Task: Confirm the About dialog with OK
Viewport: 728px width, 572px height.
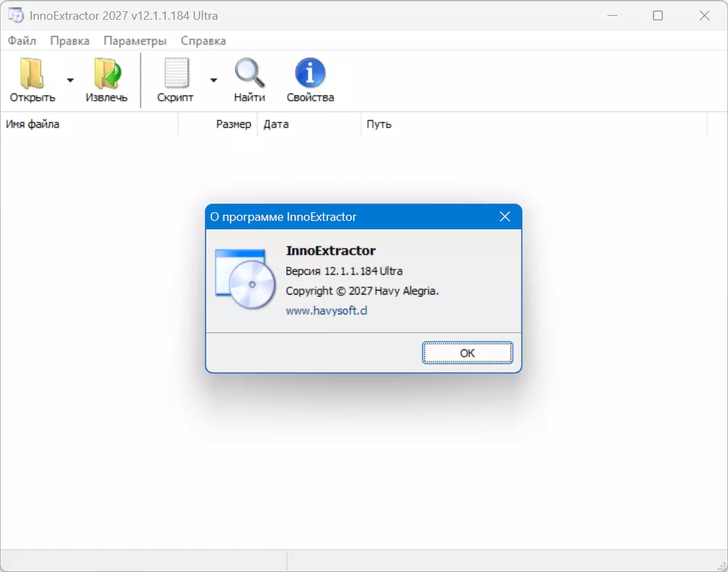Action: coord(467,353)
